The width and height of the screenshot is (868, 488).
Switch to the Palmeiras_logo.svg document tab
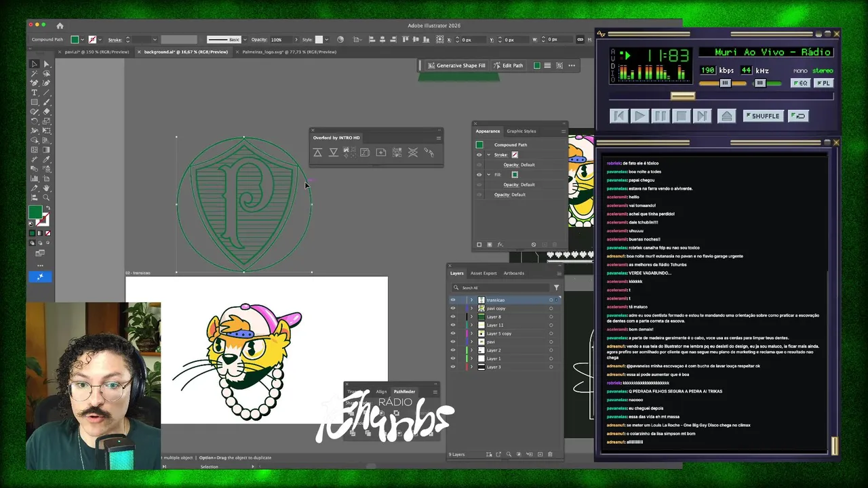[289, 52]
